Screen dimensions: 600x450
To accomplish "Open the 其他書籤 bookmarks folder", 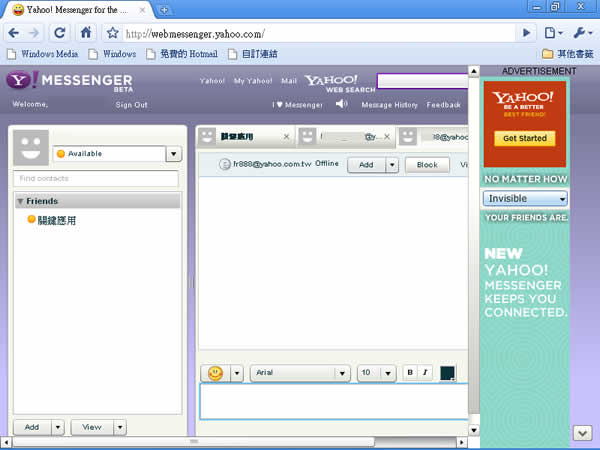I will pyautogui.click(x=568, y=54).
